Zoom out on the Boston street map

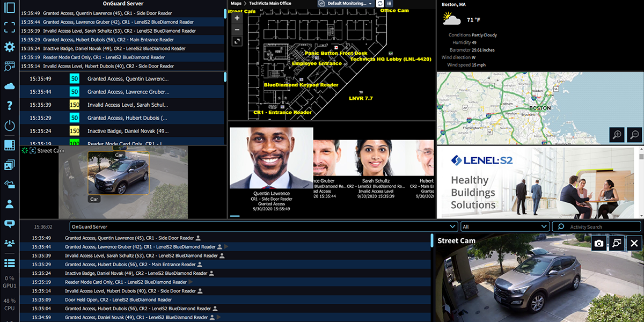coord(634,135)
